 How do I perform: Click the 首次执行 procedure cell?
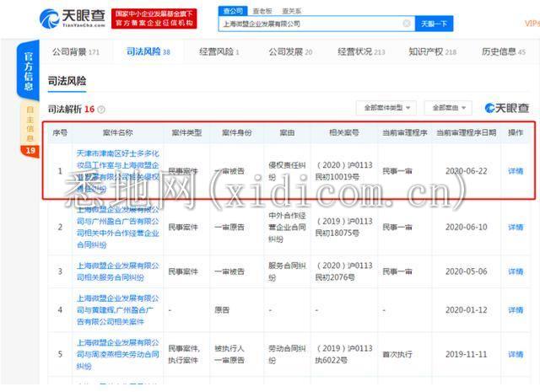point(397,354)
